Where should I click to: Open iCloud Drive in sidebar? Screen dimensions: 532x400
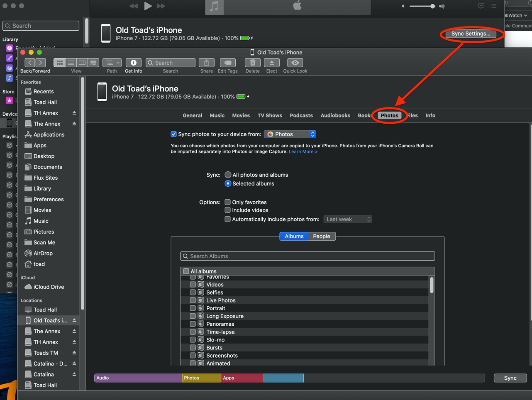[49, 287]
